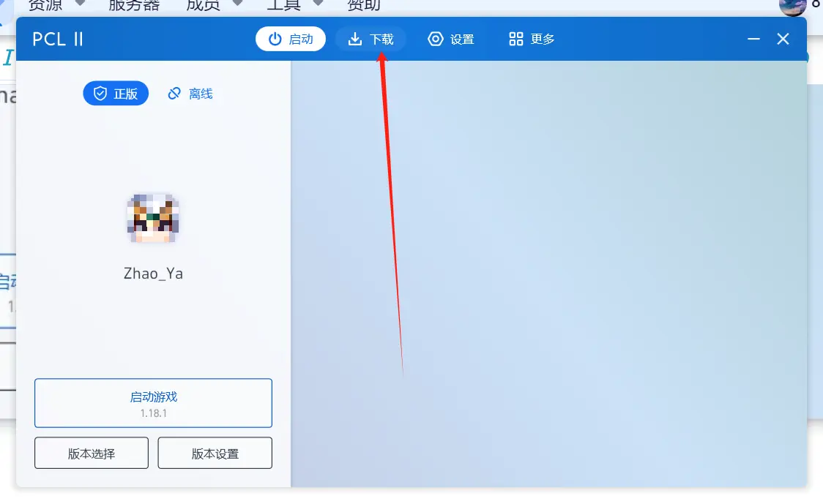Open the 版本选择 version picker
This screenshot has width=823, height=504.
coord(92,453)
